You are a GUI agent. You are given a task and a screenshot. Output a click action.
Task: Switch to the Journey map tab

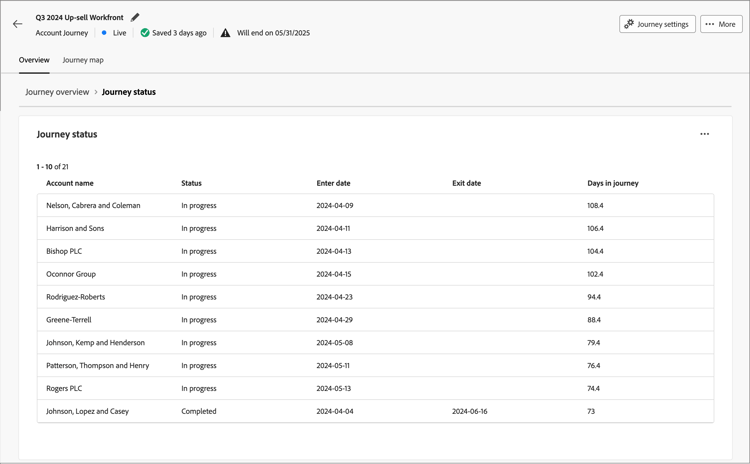pyautogui.click(x=83, y=60)
